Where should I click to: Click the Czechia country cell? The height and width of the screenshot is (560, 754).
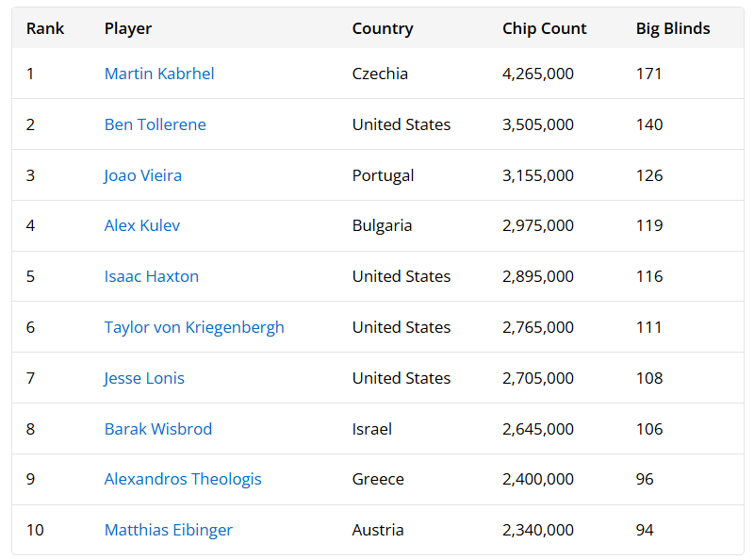tap(380, 74)
